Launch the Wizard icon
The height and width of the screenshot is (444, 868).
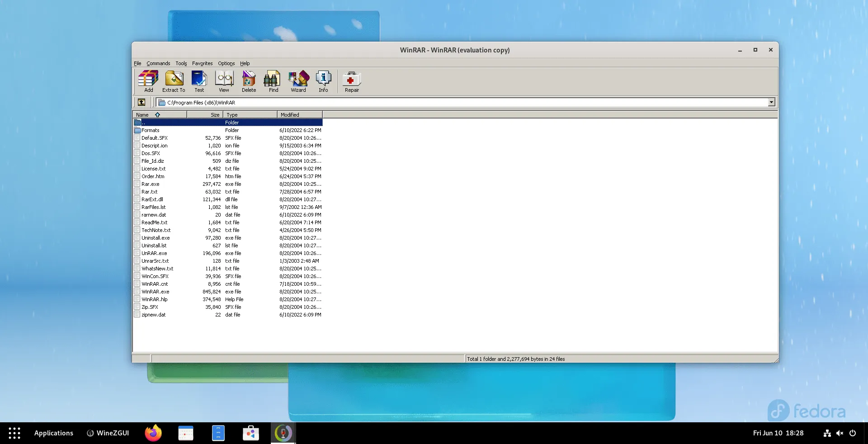pyautogui.click(x=298, y=81)
